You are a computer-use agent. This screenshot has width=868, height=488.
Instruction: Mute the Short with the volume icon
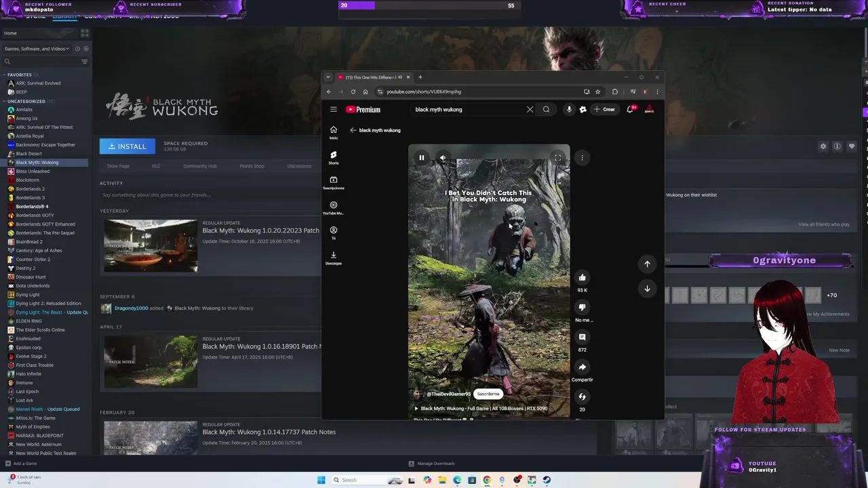[x=443, y=158]
